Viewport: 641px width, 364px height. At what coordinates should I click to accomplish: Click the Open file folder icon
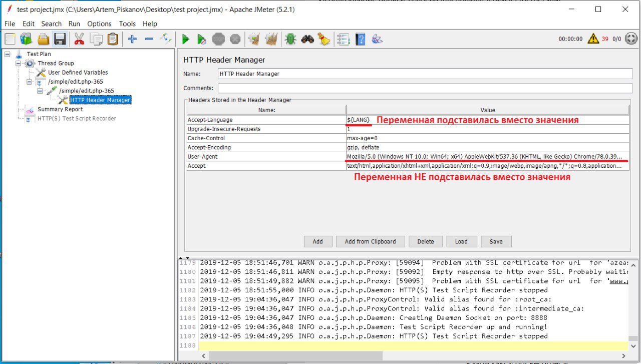(x=44, y=39)
